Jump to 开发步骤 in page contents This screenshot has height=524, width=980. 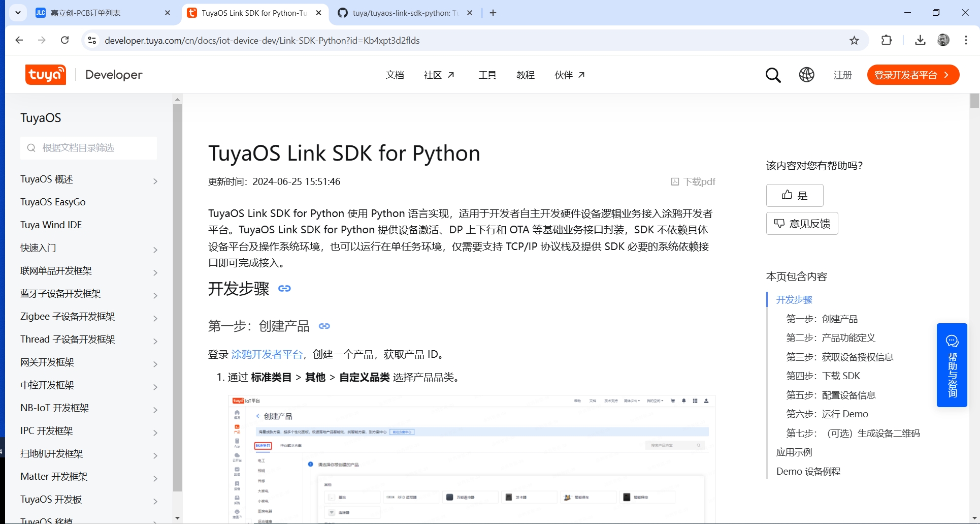[794, 300]
